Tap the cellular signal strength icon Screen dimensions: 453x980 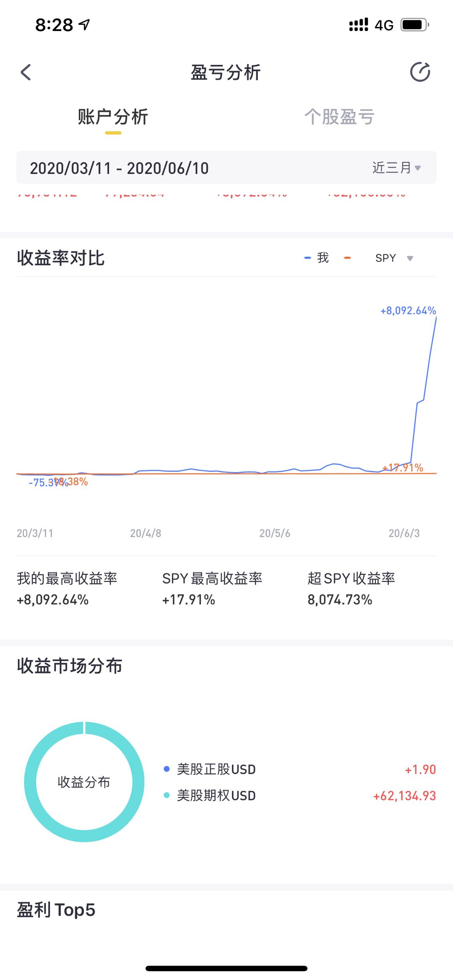click(359, 25)
